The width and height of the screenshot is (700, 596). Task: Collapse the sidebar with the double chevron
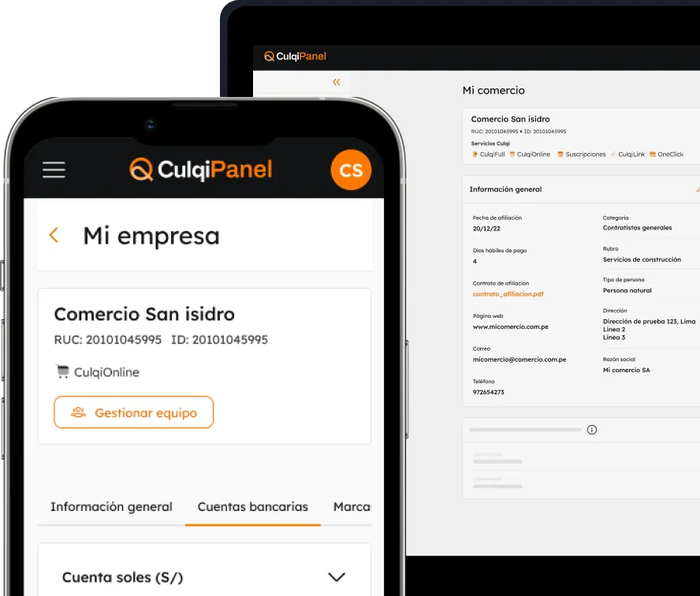click(335, 82)
